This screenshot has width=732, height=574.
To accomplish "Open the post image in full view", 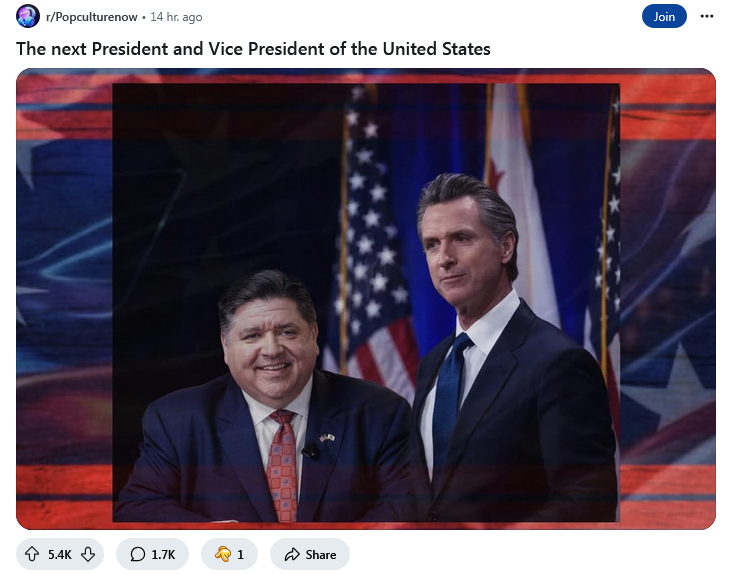I will click(x=366, y=299).
